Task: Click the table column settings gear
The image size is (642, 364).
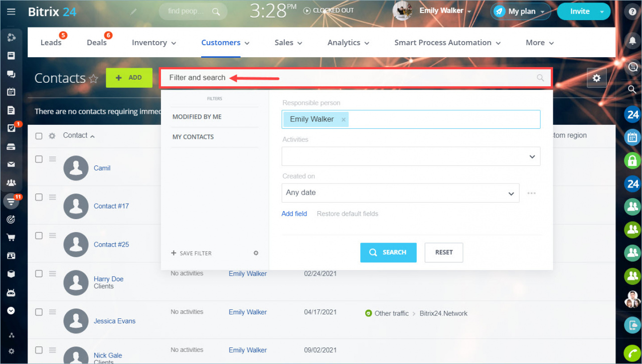Action: coord(52,136)
